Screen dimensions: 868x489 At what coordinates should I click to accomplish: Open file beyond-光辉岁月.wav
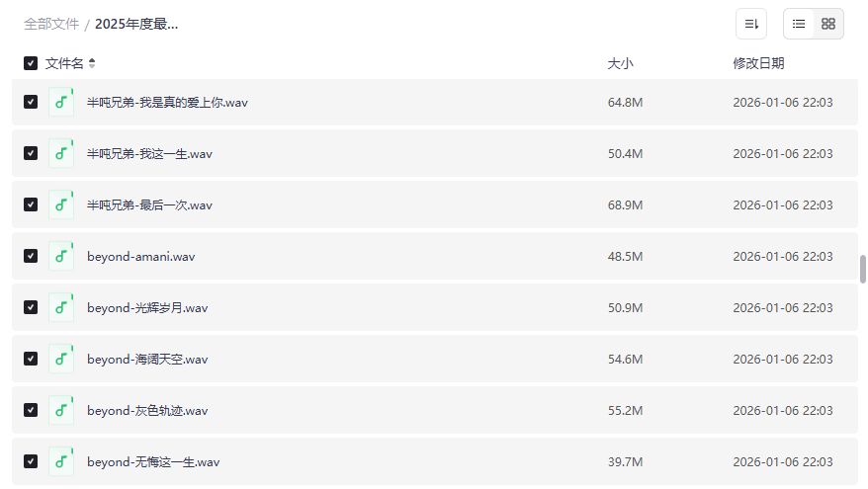point(147,307)
